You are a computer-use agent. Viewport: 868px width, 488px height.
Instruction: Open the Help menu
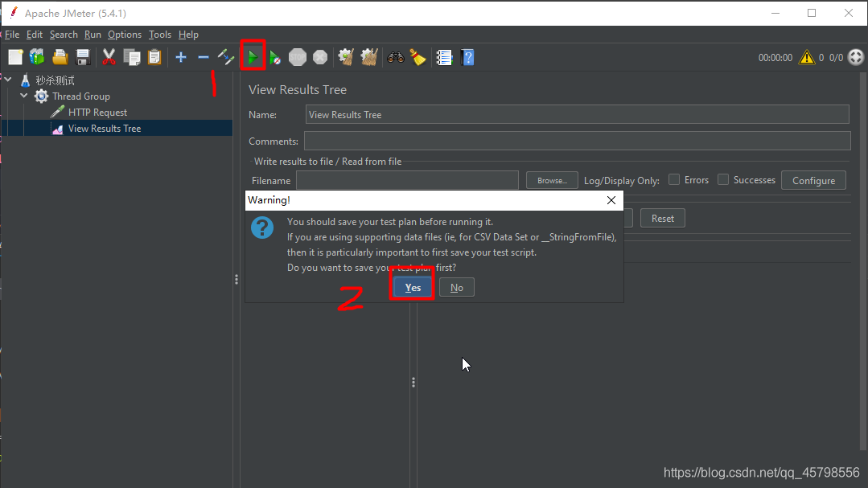[x=188, y=35]
